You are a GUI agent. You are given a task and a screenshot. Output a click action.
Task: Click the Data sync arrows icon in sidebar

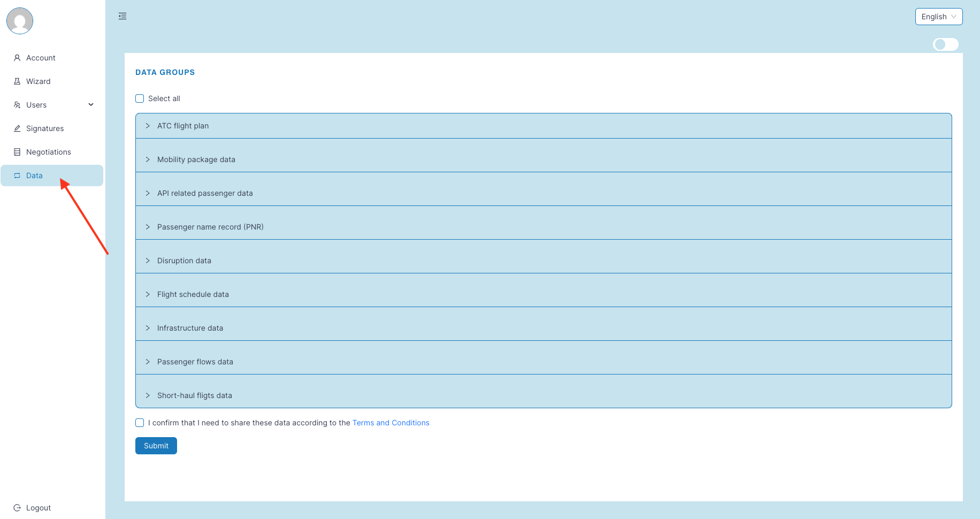[17, 175]
